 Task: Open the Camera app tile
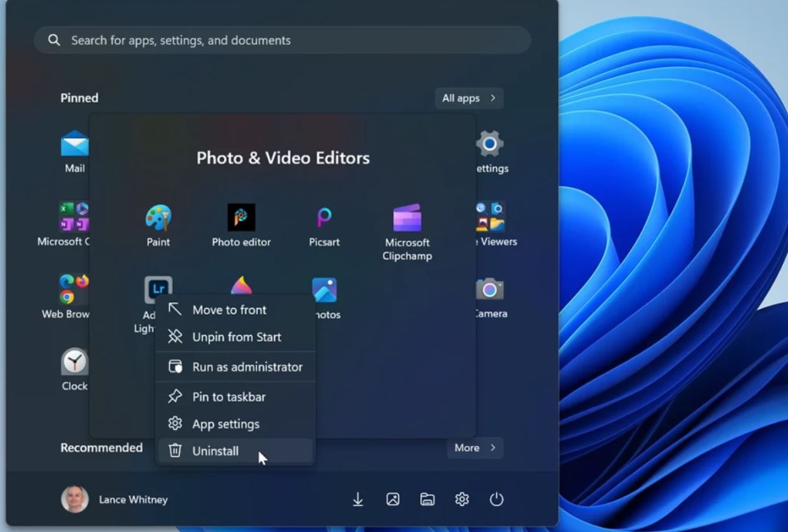pos(489,289)
